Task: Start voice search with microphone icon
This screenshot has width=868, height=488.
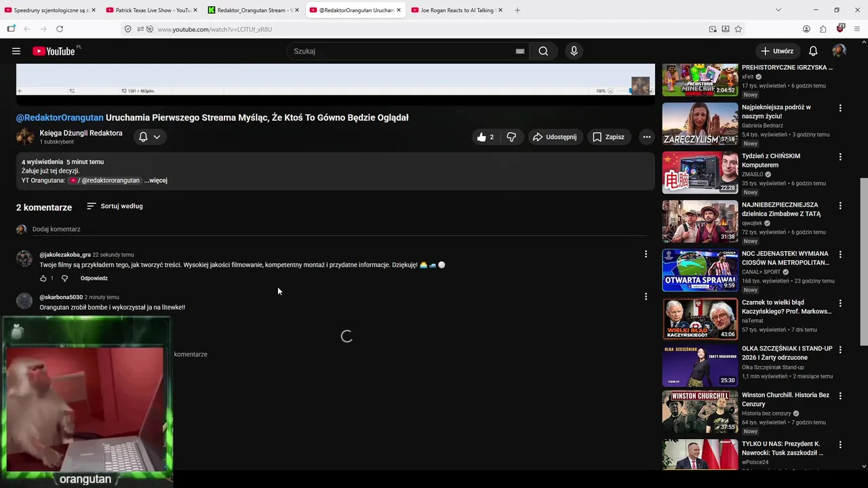Action: pos(574,51)
